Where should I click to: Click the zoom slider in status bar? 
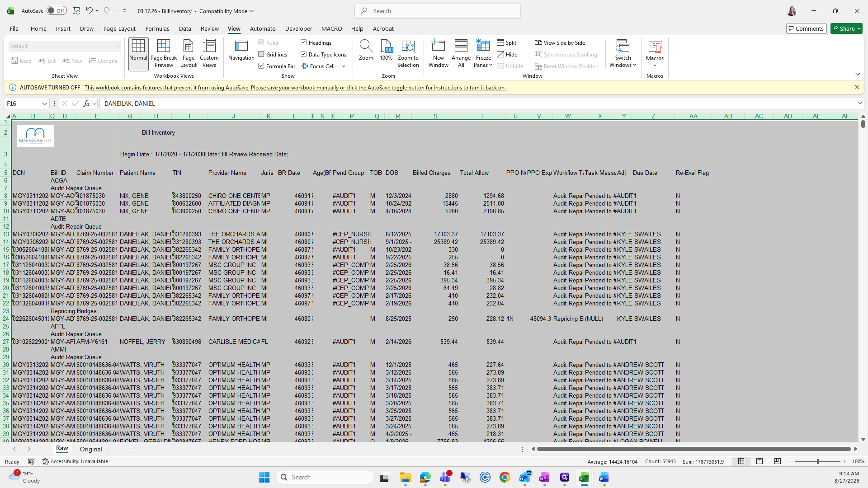tap(817, 461)
